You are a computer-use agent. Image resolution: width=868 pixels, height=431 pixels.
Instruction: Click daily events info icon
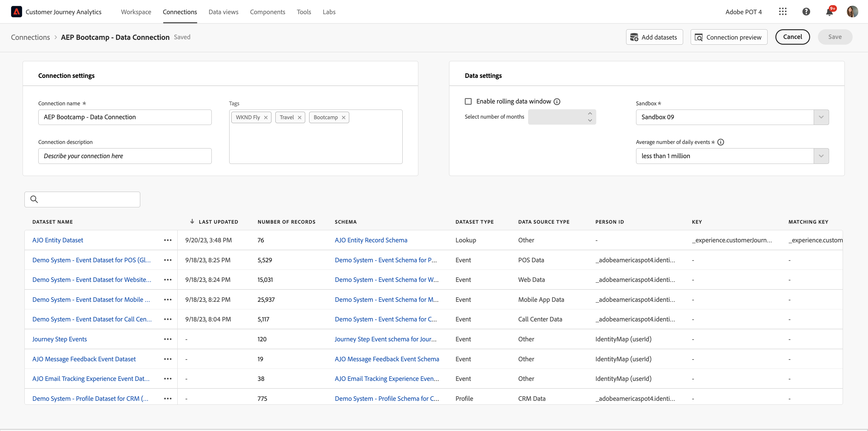pos(721,142)
